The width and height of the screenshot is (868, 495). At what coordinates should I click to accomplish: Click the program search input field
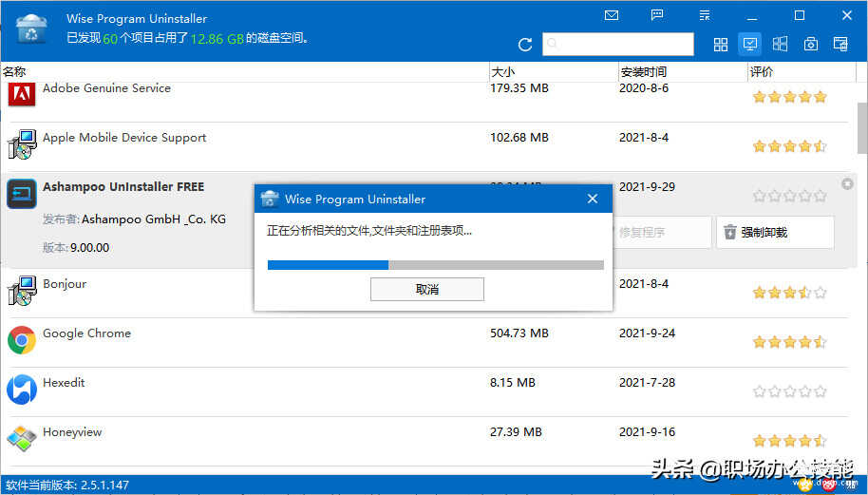[618, 44]
